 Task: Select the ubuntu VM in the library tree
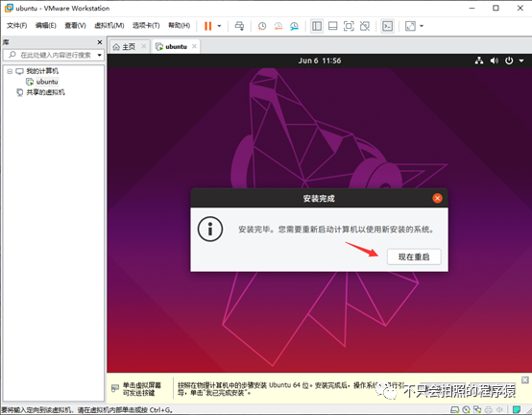coord(47,82)
